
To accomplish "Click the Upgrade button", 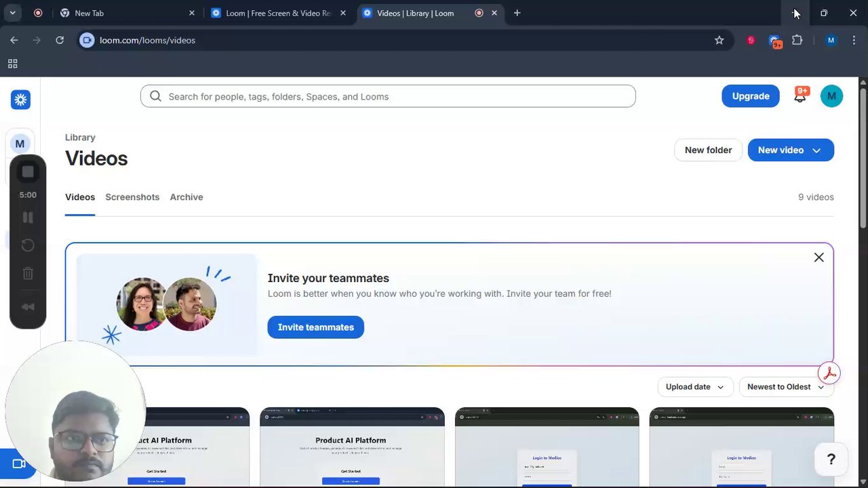I will [x=751, y=96].
